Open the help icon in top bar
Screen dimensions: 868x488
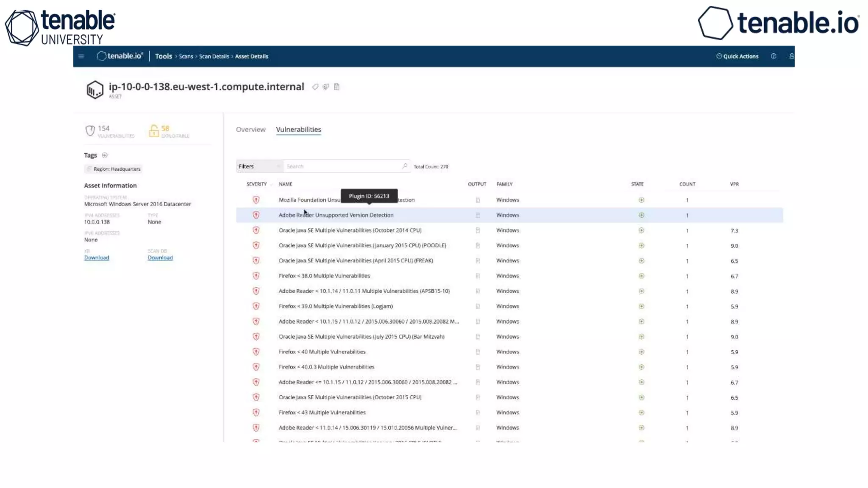coord(773,56)
